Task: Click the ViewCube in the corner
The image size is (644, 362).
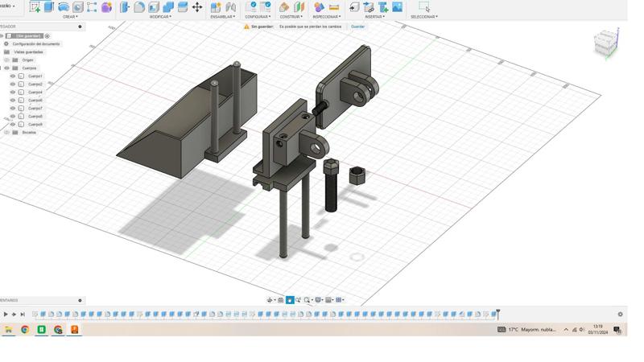Action: pos(606,43)
